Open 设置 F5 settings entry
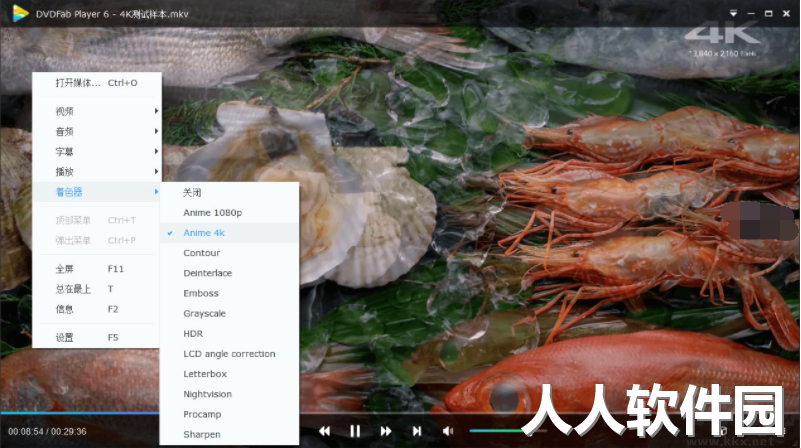This screenshot has width=801, height=448. 97,338
